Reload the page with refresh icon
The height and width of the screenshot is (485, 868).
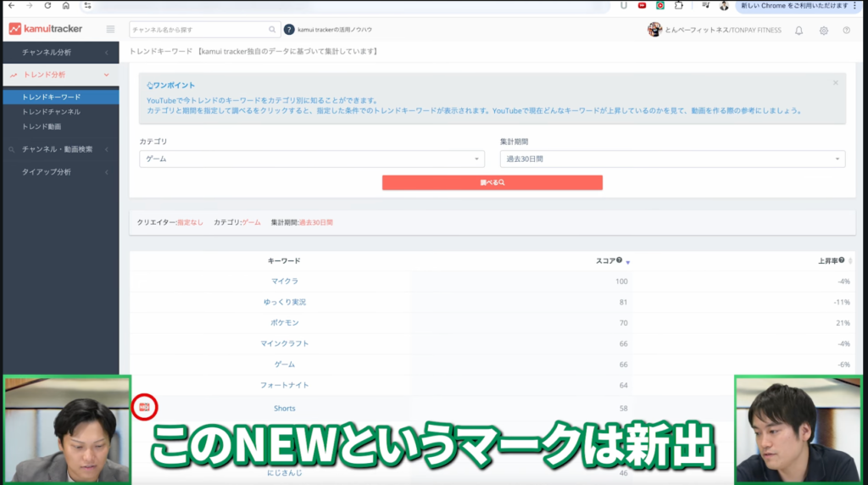[x=47, y=6]
